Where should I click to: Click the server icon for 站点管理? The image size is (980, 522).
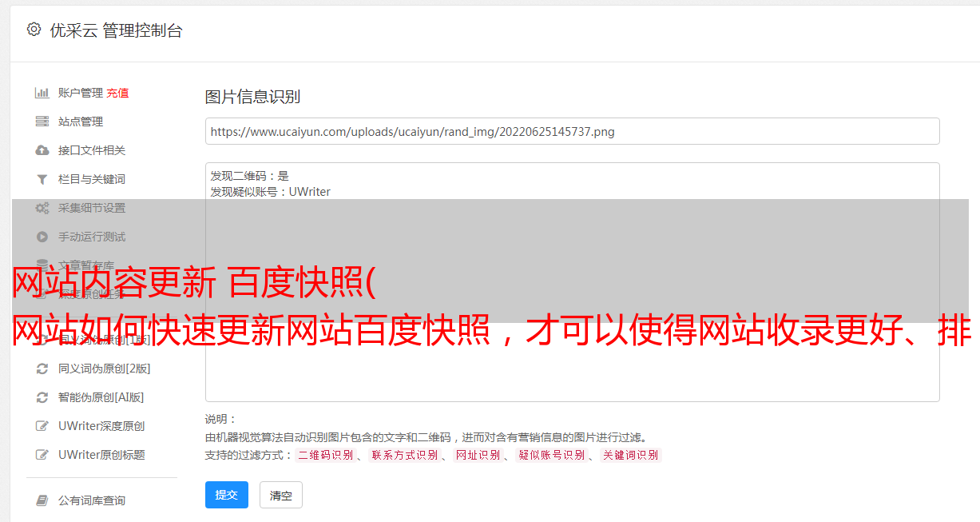click(x=42, y=122)
